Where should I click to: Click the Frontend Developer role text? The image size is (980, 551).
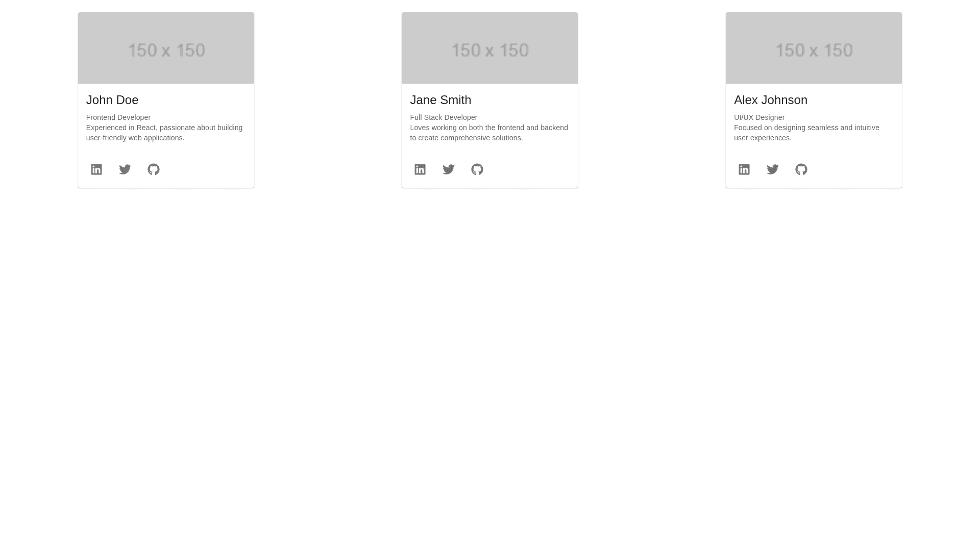point(118,117)
